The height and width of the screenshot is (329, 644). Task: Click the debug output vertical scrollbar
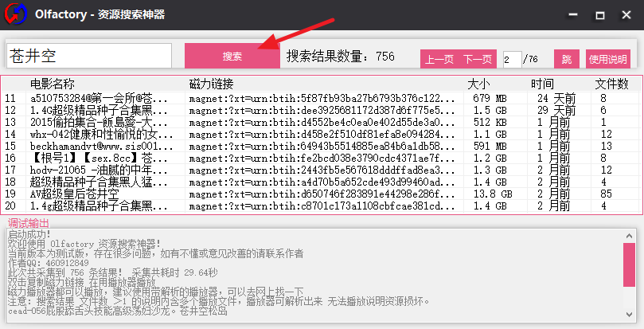[x=629, y=271]
